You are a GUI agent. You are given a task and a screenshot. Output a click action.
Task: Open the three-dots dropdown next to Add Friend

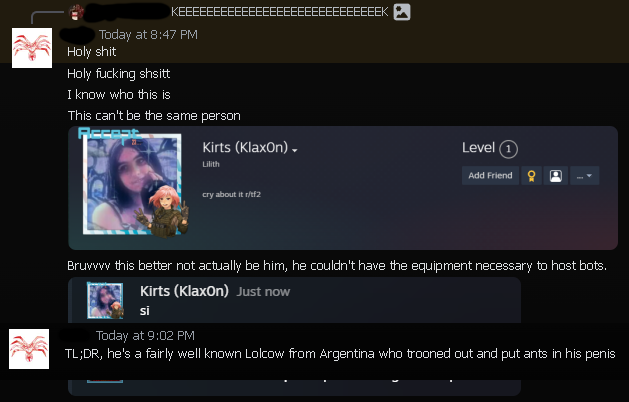[584, 176]
